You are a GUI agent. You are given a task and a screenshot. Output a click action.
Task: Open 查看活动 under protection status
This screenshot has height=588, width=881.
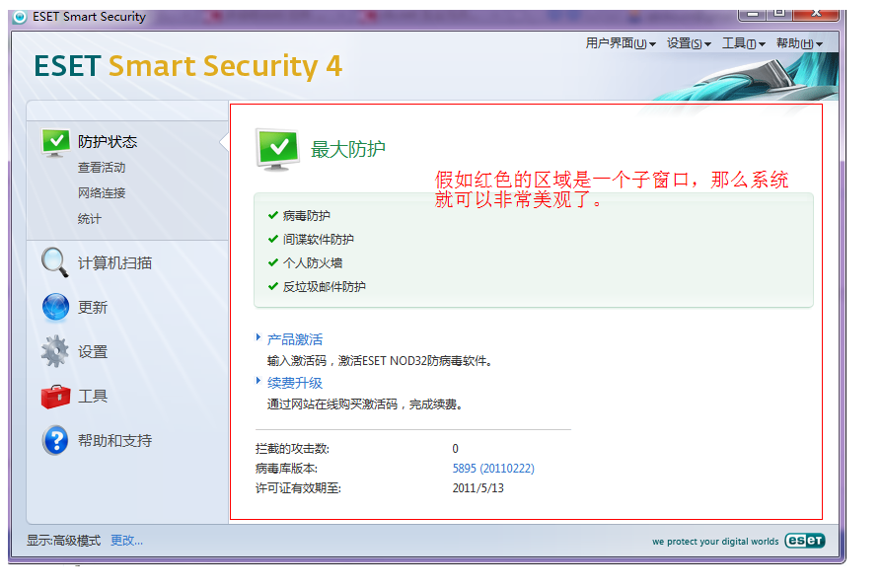pyautogui.click(x=102, y=168)
